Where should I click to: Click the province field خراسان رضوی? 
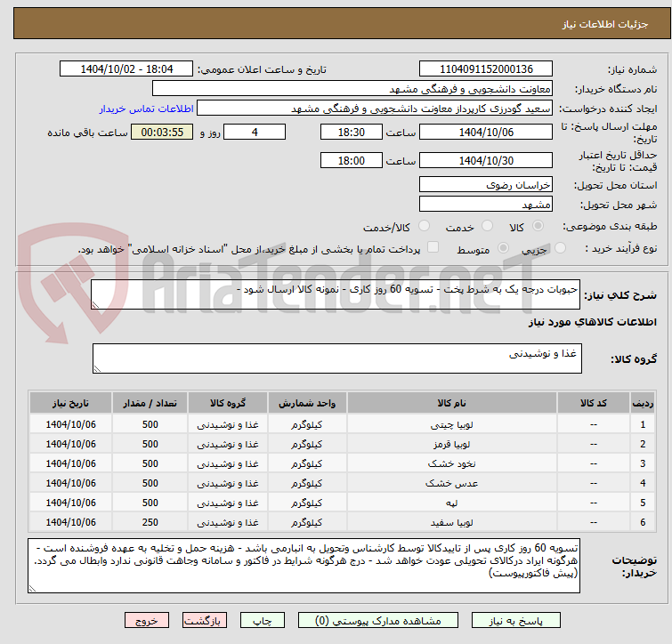pyautogui.click(x=486, y=184)
